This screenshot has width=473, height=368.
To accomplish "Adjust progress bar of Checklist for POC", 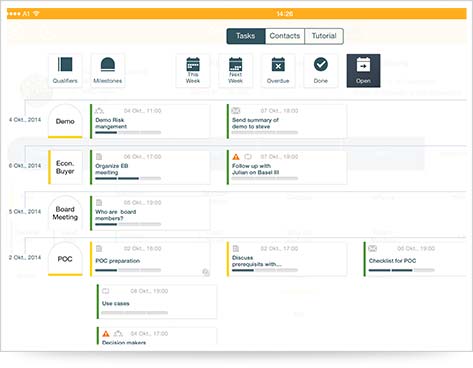I will (402, 270).
